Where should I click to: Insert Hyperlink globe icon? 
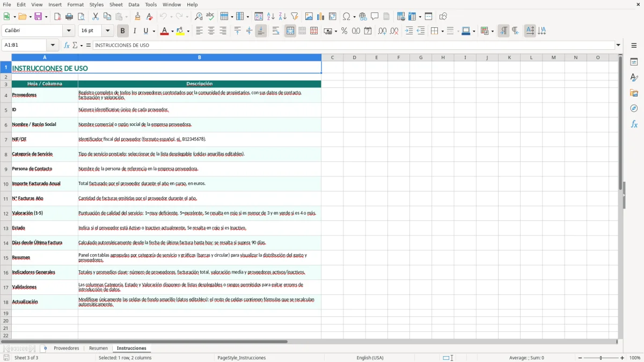(363, 17)
